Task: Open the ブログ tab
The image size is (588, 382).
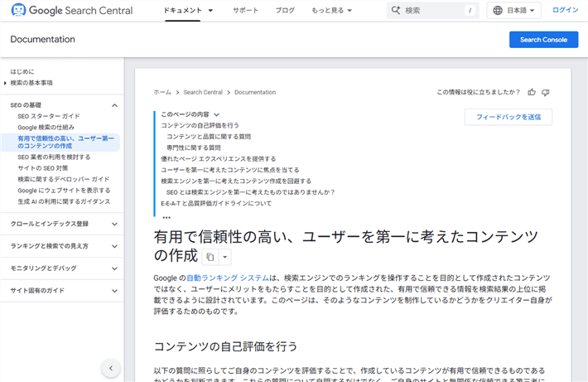Action: [285, 11]
